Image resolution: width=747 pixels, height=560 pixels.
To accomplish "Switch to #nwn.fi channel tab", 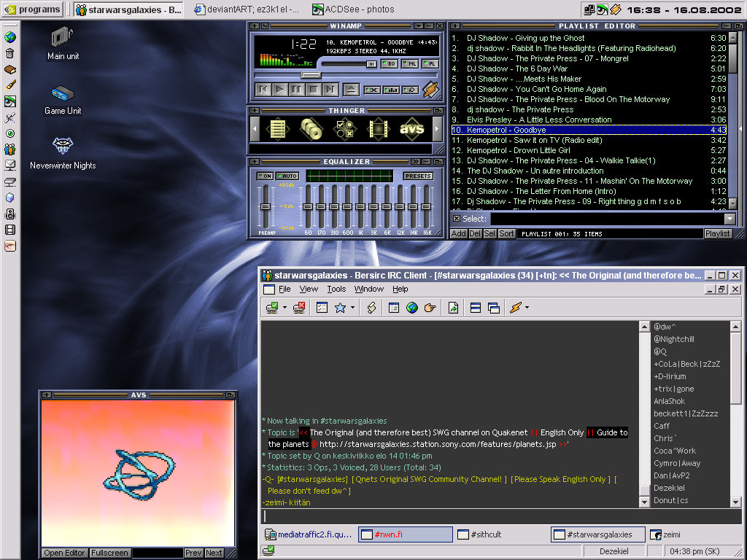I will [x=405, y=534].
